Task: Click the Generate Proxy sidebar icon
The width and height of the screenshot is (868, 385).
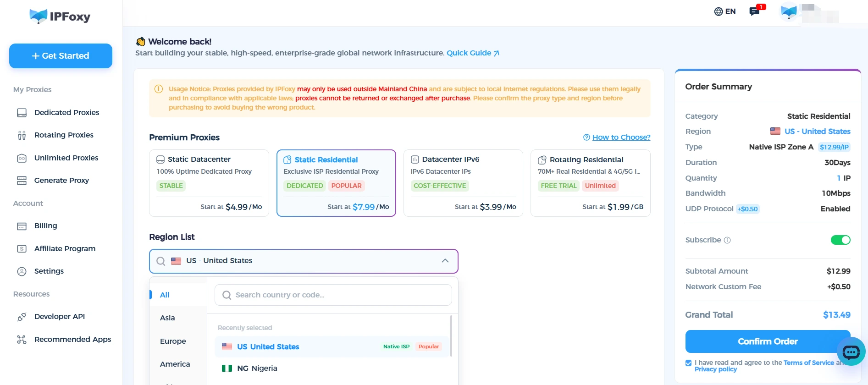Action: pos(22,181)
